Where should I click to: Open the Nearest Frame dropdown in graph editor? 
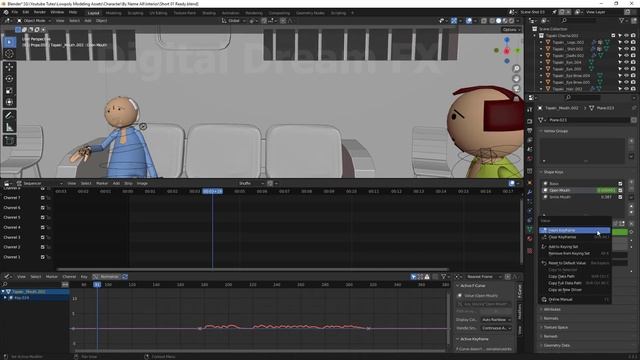[483, 277]
